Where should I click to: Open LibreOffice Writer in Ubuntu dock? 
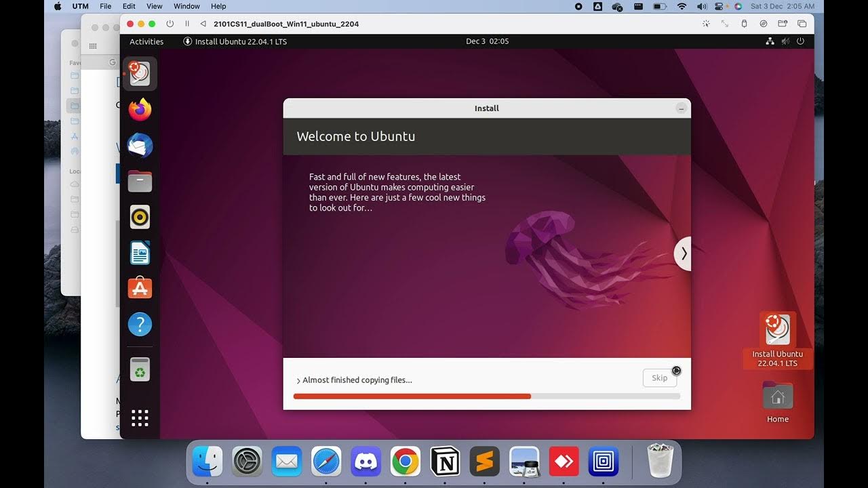tap(140, 253)
